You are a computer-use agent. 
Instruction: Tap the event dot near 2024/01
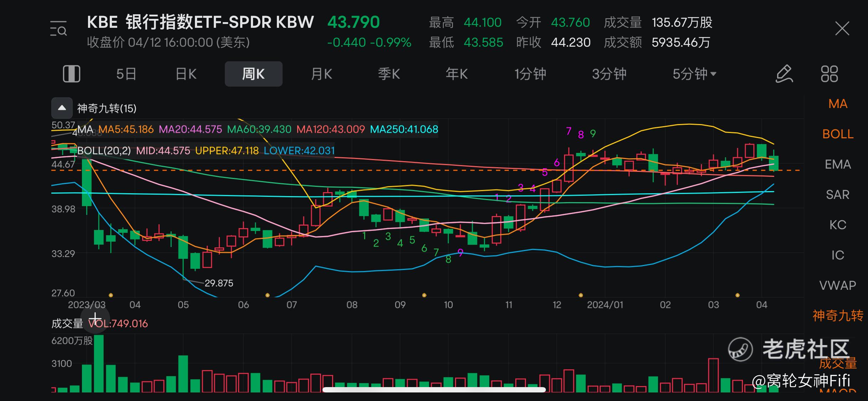pos(581,295)
